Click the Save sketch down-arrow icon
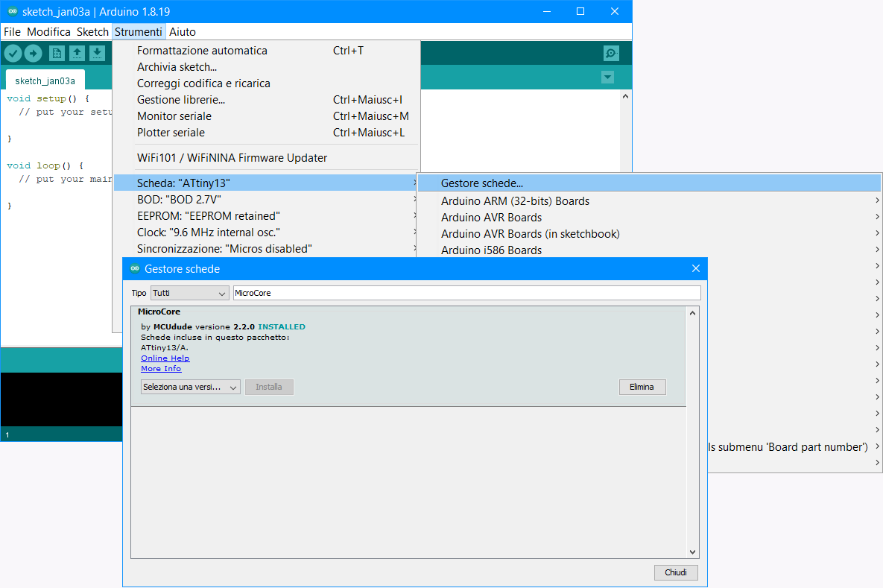 click(x=97, y=53)
